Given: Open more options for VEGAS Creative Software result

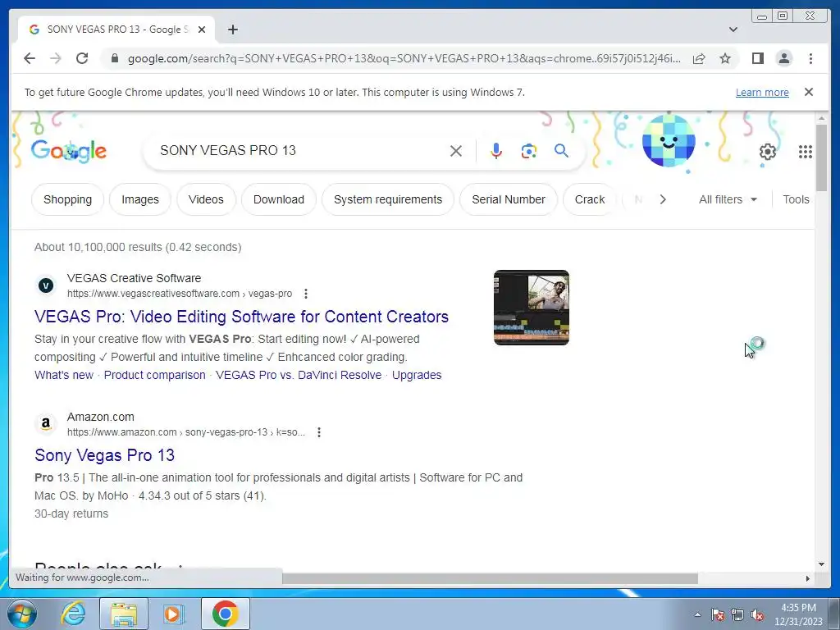Looking at the screenshot, I should (305, 294).
